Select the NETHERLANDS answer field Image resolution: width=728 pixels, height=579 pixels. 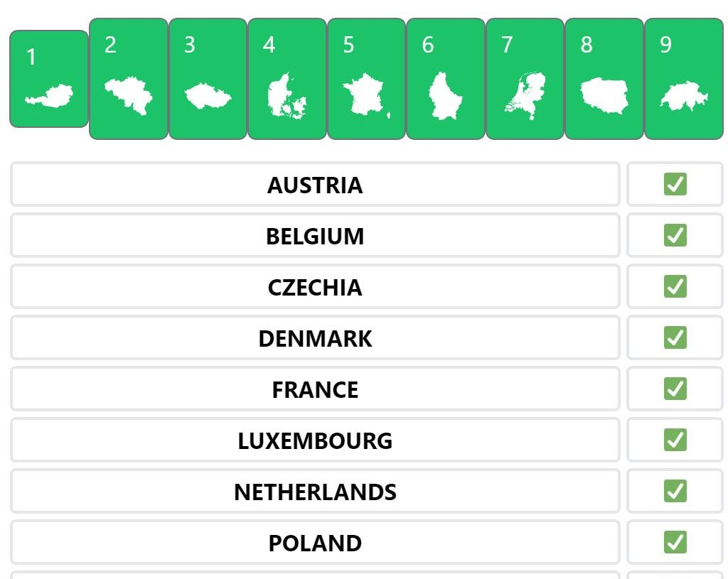(315, 491)
